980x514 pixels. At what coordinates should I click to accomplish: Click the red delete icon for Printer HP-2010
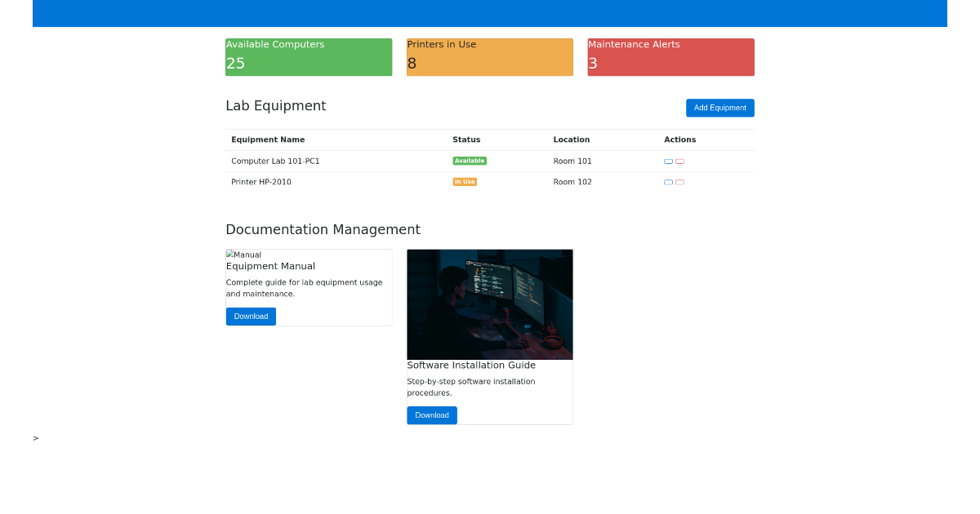pos(679,182)
